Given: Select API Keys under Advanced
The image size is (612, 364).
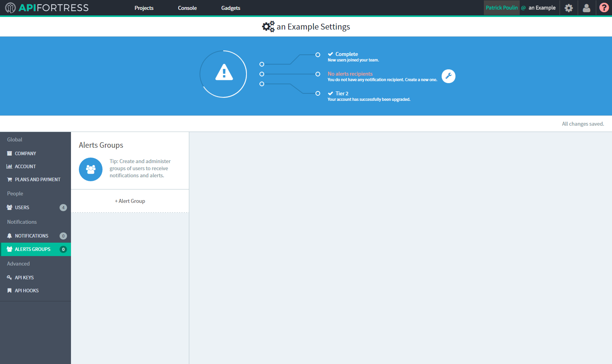Looking at the screenshot, I should point(24,278).
